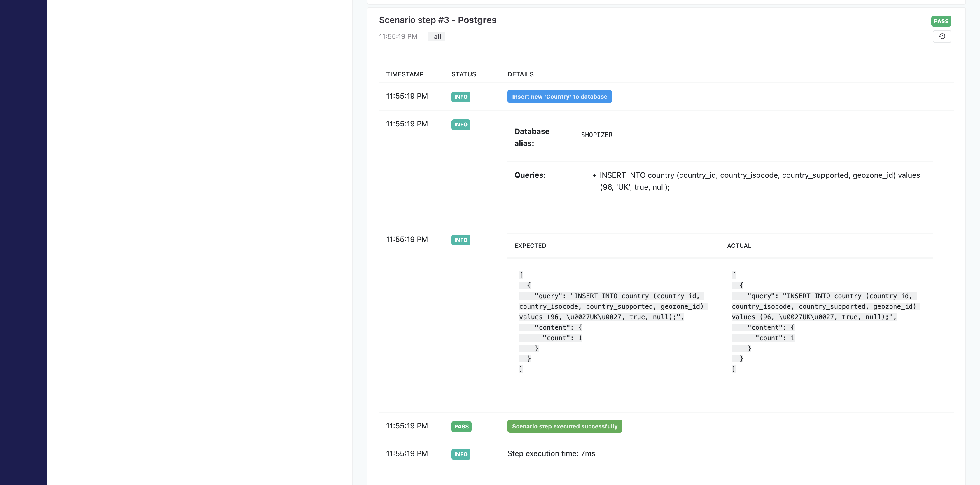Click the STATUS column header

(x=464, y=74)
